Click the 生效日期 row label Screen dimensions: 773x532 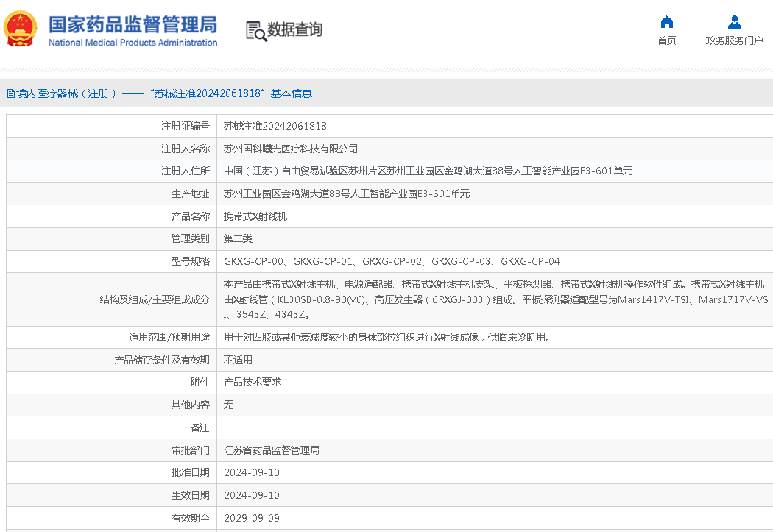click(x=190, y=495)
